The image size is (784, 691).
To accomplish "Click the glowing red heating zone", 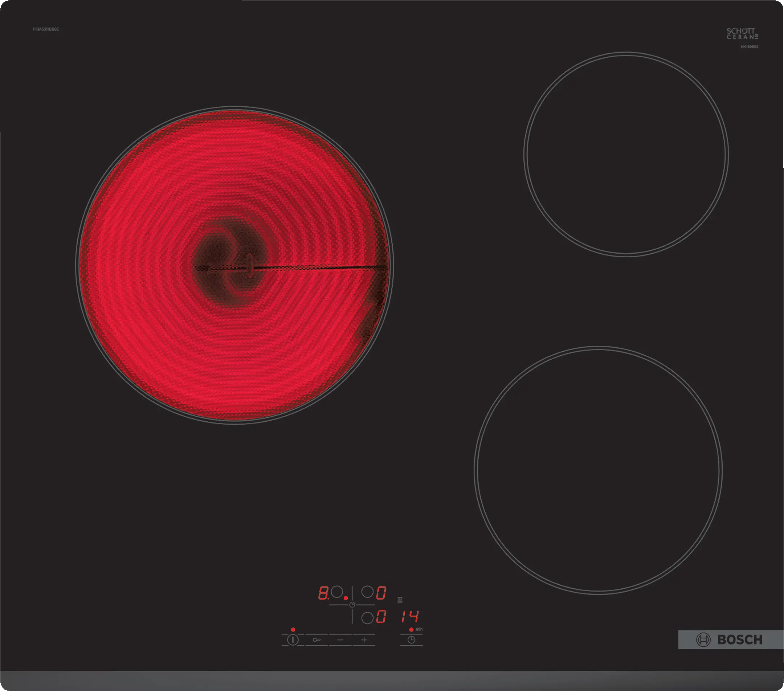I will coord(234,265).
